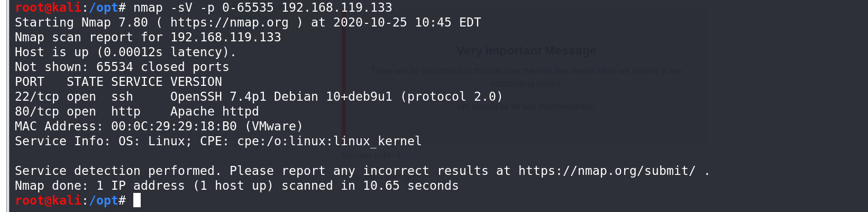Open the https://nmap.org link in the Starting Nmap line

pos(230,22)
